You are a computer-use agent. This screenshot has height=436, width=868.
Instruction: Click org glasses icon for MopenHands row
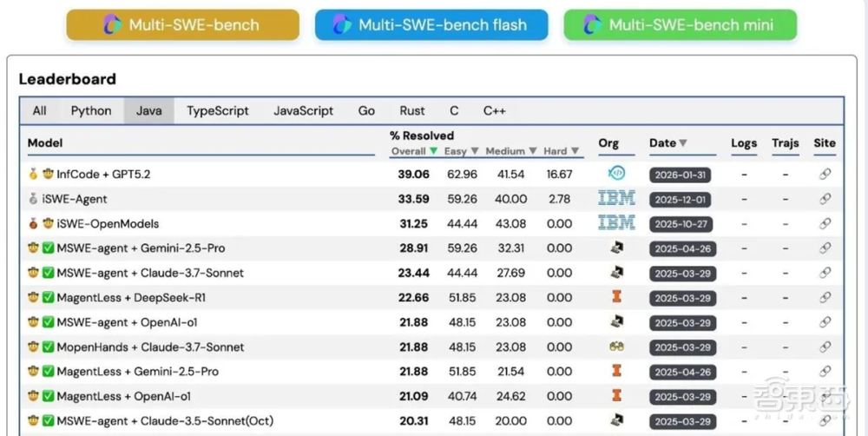click(x=616, y=347)
